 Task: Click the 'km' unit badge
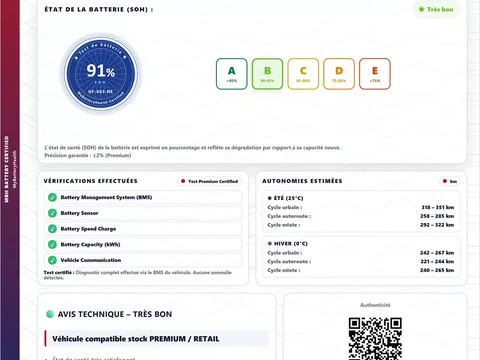tap(450, 181)
